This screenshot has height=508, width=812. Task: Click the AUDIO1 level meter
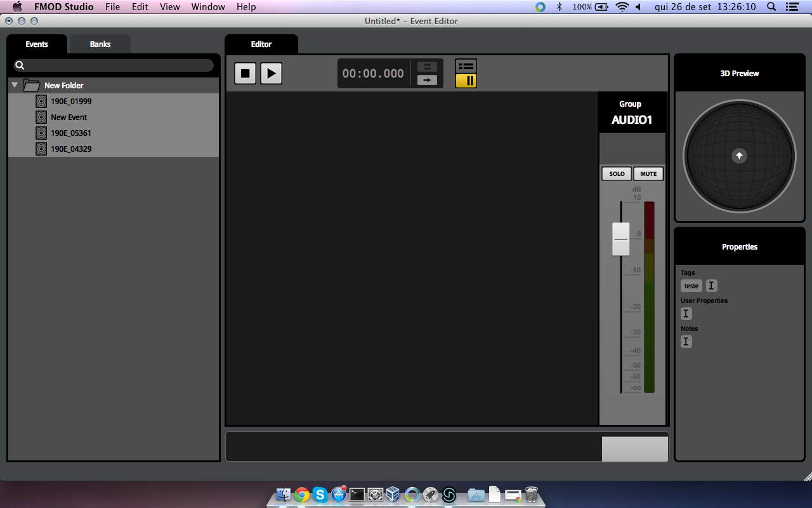[x=649, y=297]
